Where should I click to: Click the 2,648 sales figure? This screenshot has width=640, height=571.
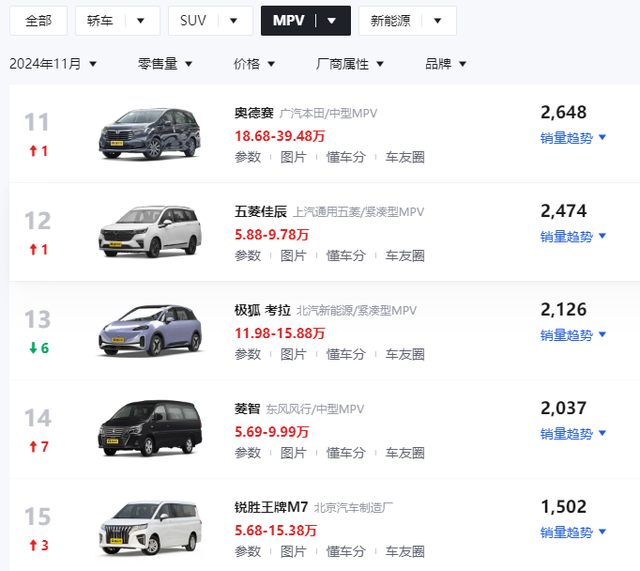pos(564,112)
